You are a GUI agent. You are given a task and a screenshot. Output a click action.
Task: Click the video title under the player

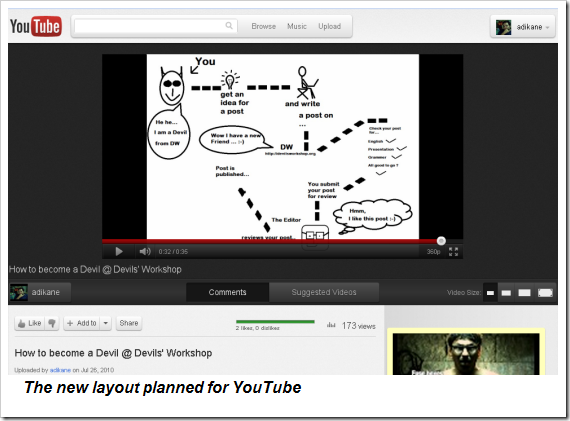click(95, 269)
